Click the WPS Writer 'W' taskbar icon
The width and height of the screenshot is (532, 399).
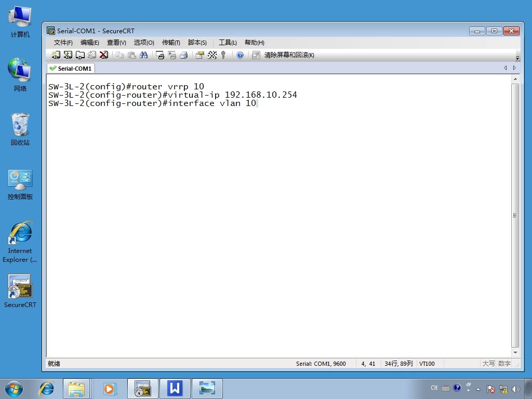(175, 389)
